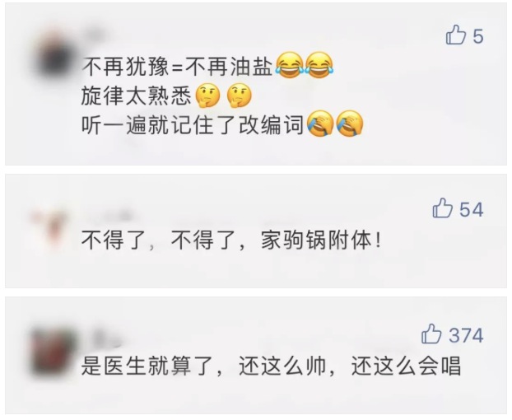Click first laughing-tears emoji after 油盐
The image size is (512, 420).
click(289, 65)
